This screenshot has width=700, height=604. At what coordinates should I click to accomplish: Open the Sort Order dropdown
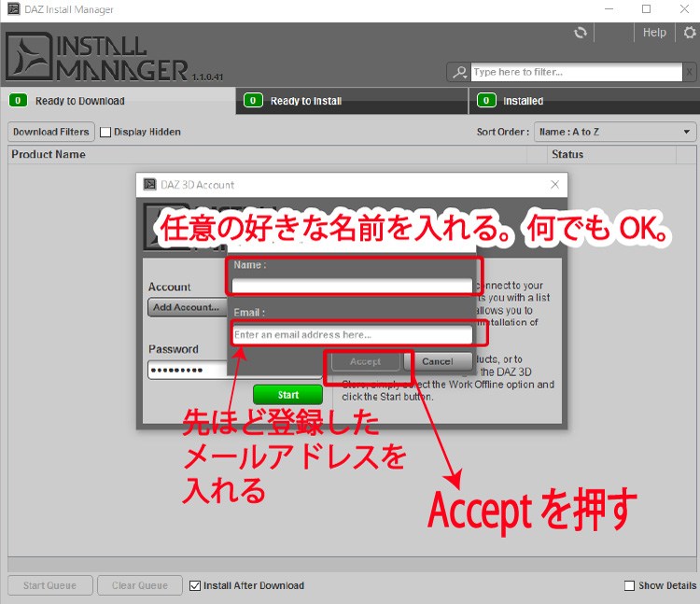pos(615,132)
